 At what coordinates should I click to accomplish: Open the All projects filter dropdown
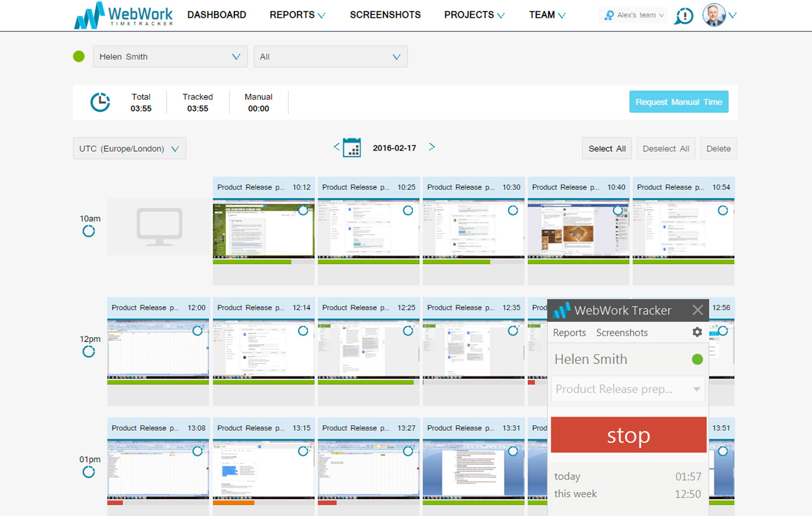pos(331,56)
